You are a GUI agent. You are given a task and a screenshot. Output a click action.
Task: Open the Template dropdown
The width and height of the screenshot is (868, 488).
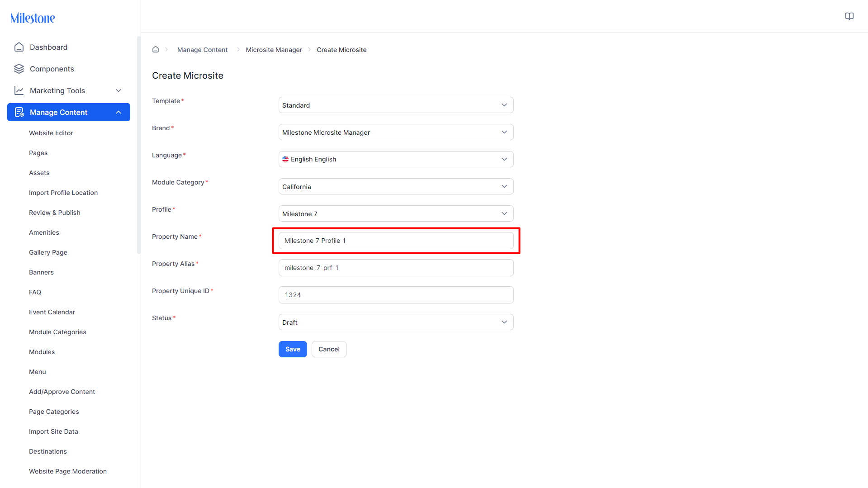396,105
